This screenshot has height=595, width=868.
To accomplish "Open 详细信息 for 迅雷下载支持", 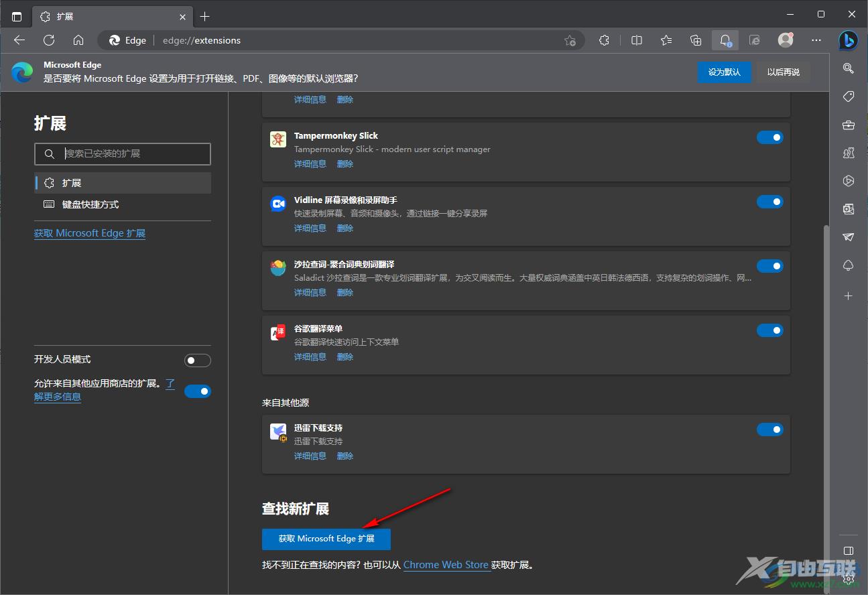I will (310, 456).
